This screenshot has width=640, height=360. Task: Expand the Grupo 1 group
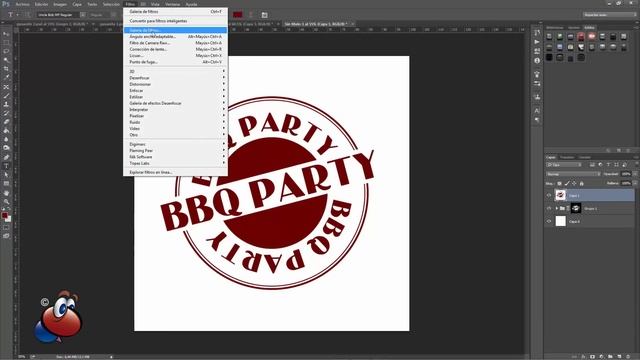point(556,208)
